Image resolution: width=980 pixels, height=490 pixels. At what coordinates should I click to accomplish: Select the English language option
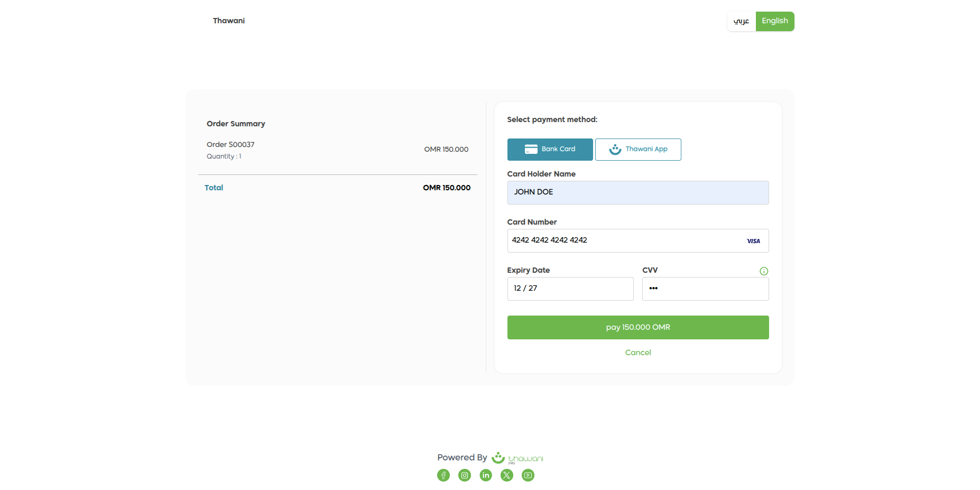(x=775, y=21)
